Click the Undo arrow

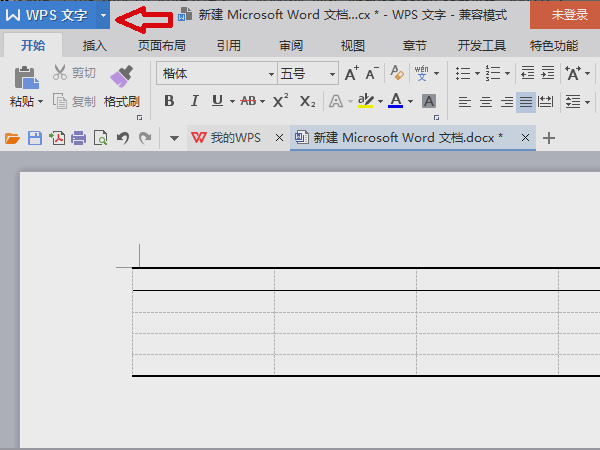point(123,138)
